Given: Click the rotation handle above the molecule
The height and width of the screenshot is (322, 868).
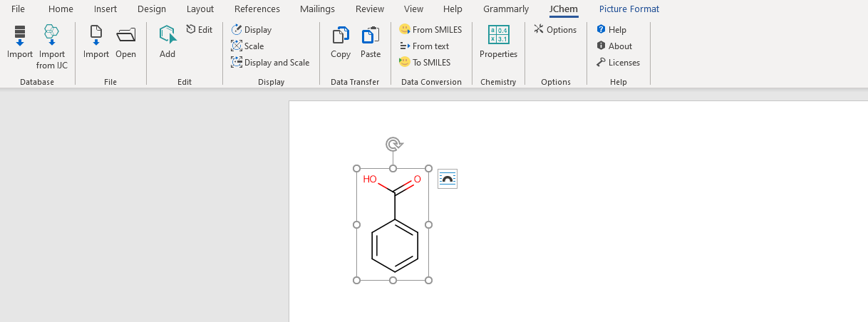Looking at the screenshot, I should (x=393, y=145).
